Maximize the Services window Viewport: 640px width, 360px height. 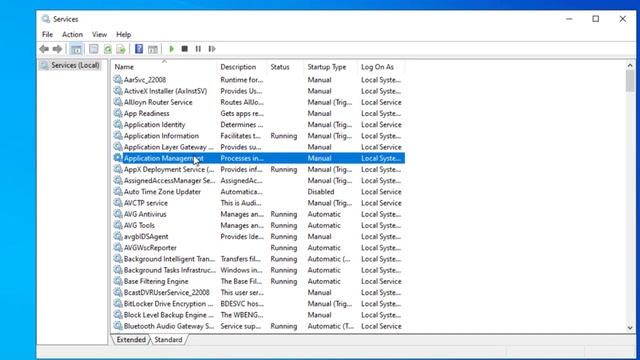(596, 19)
